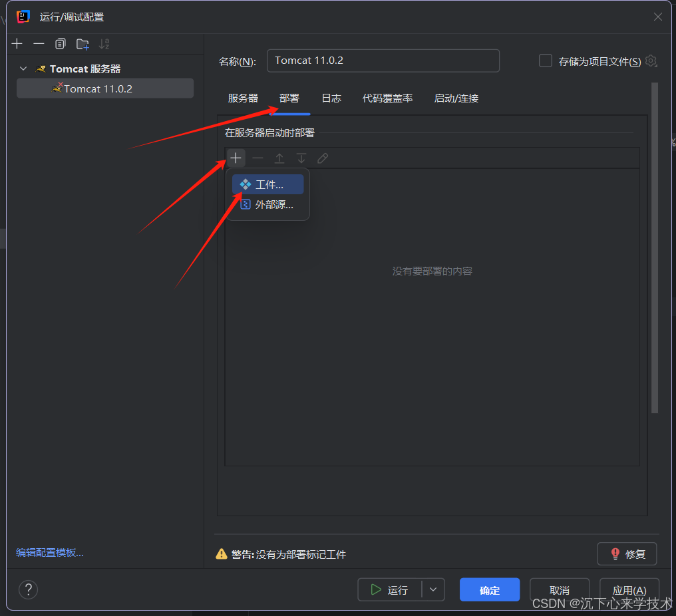Confirm with the 确定 button

[490, 589]
